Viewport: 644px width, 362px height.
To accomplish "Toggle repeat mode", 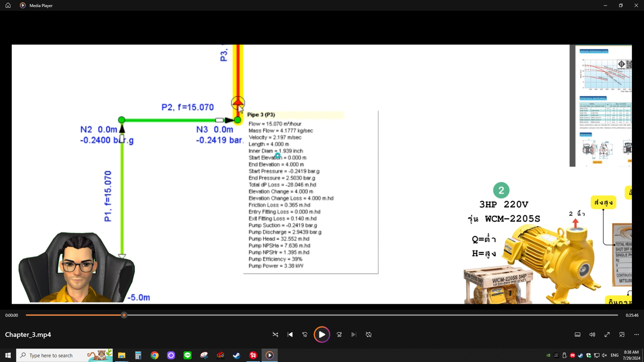I will pos(369,335).
